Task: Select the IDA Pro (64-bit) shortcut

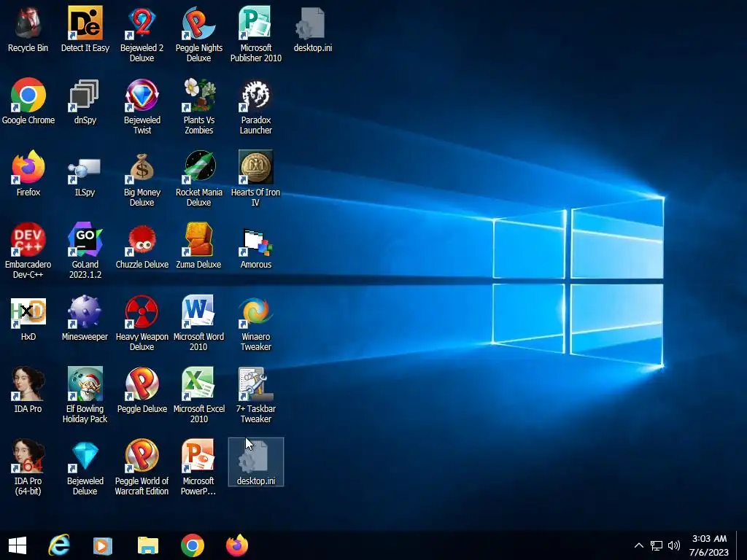Action: coord(28,467)
